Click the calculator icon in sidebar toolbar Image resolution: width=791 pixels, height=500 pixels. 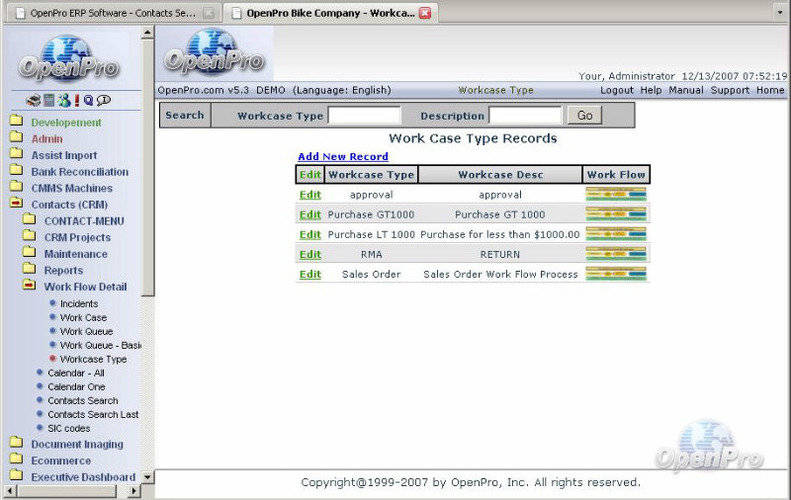pos(48,100)
